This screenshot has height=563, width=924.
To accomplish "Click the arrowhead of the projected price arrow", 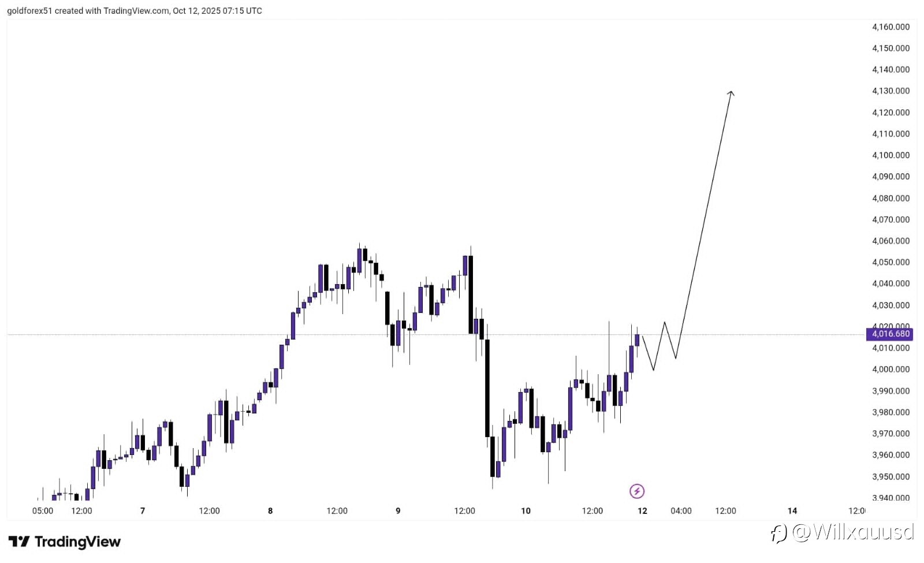I will (731, 92).
